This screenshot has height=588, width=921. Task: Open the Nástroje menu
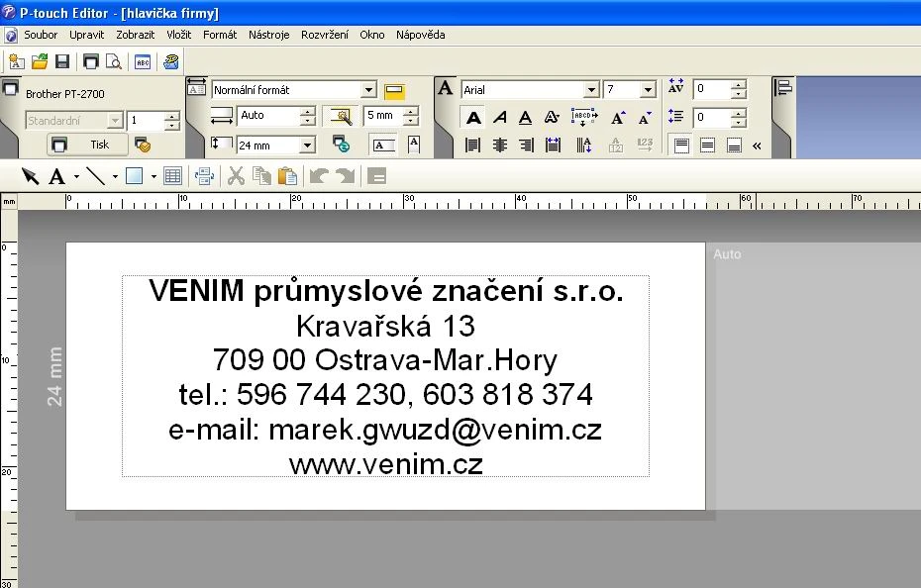[x=268, y=35]
